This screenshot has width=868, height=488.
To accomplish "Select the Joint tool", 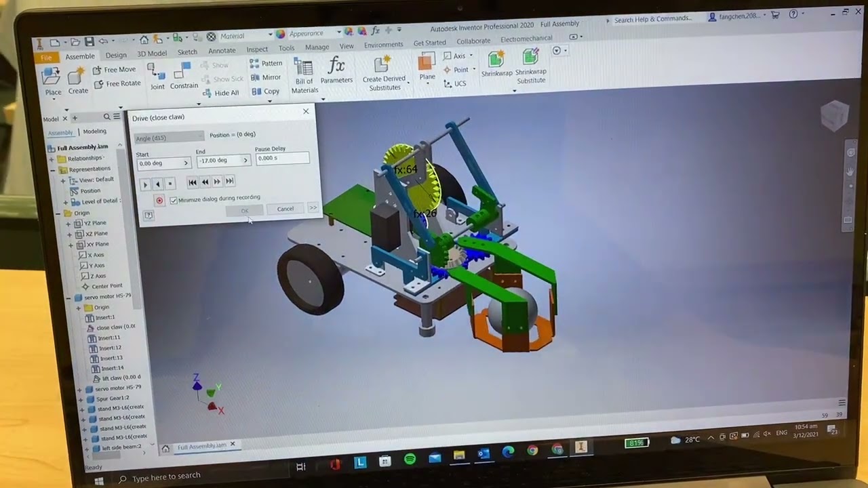I will 157,77.
